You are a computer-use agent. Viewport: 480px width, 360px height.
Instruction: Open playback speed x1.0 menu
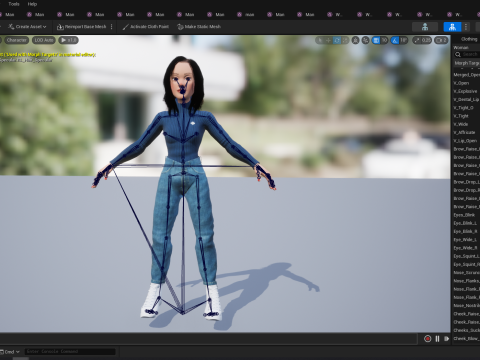tap(68, 40)
